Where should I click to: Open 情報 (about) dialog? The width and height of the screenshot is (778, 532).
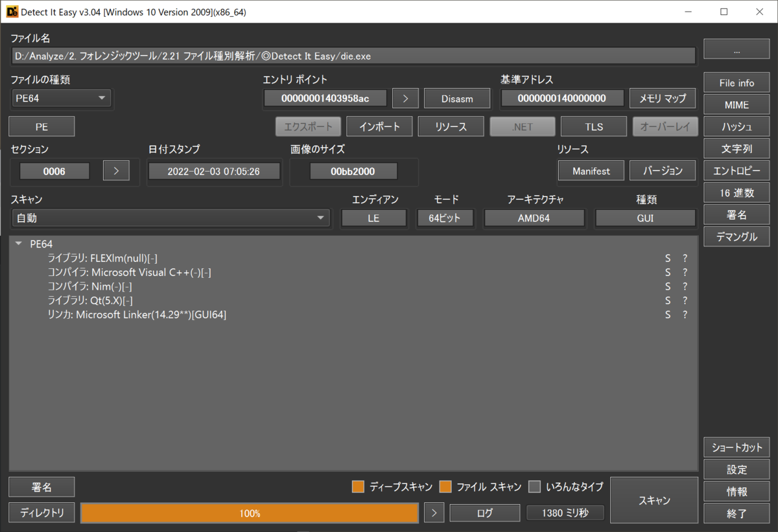click(x=737, y=492)
